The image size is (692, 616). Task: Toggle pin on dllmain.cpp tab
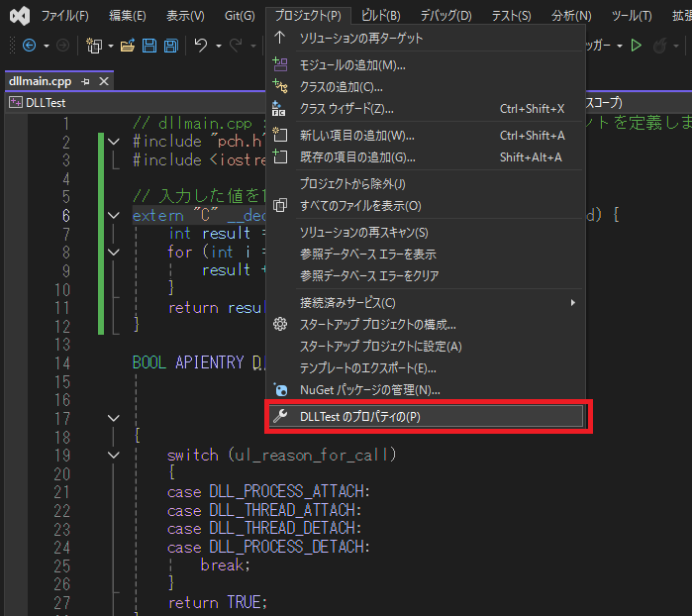87,80
